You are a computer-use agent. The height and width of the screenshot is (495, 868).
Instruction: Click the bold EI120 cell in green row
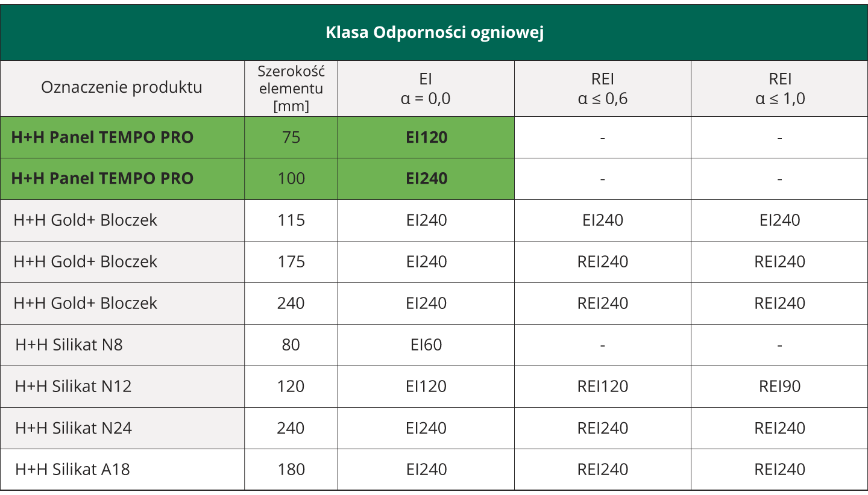(427, 137)
